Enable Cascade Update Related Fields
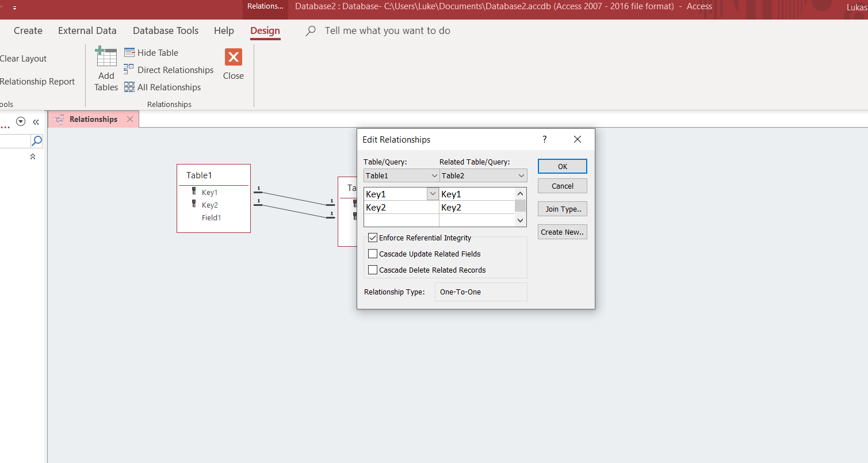The height and width of the screenshot is (463, 868). coord(373,254)
